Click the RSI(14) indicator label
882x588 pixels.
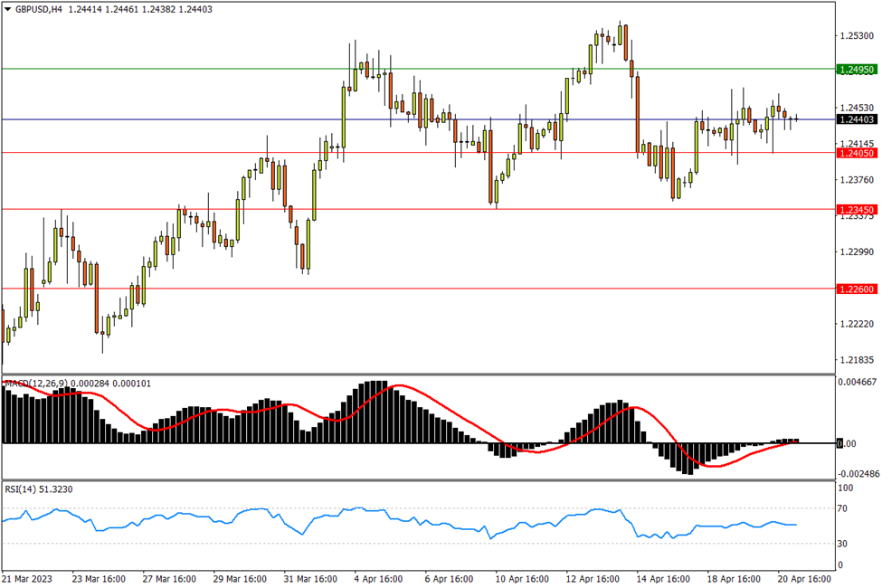pyautogui.click(x=20, y=488)
